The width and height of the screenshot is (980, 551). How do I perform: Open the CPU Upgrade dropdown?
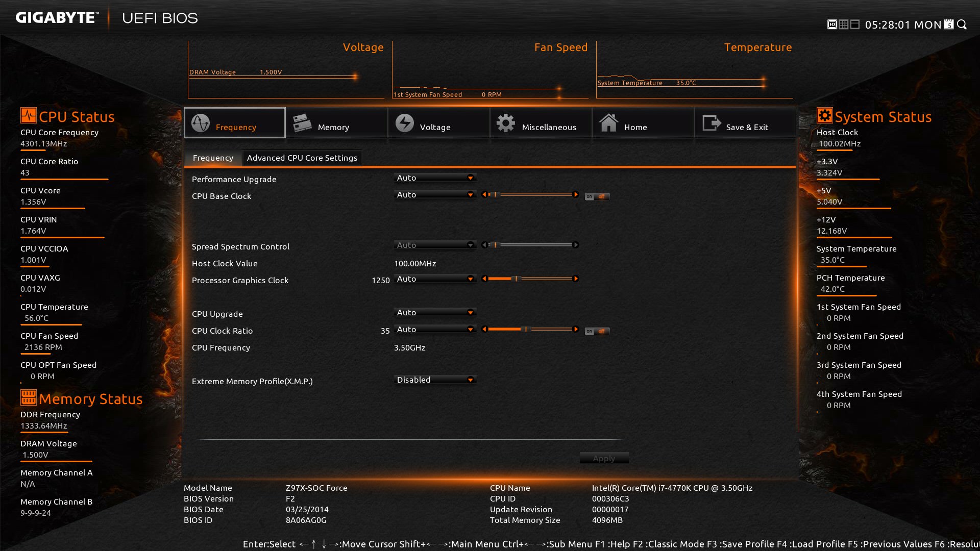click(x=435, y=312)
